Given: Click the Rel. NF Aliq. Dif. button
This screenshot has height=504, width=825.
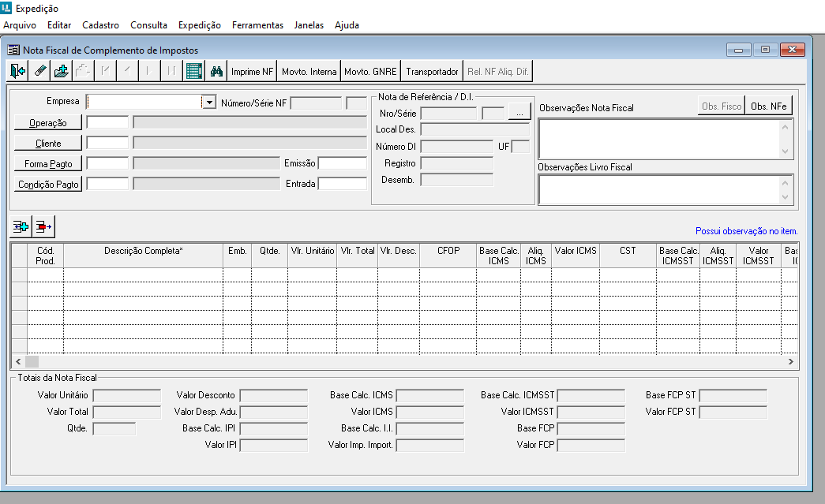Looking at the screenshot, I should (x=497, y=72).
